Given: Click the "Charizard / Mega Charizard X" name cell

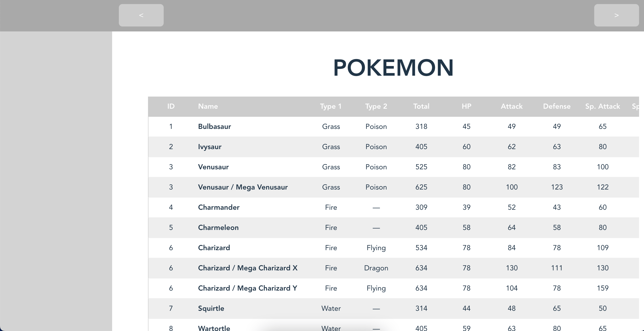Looking at the screenshot, I should click(248, 268).
